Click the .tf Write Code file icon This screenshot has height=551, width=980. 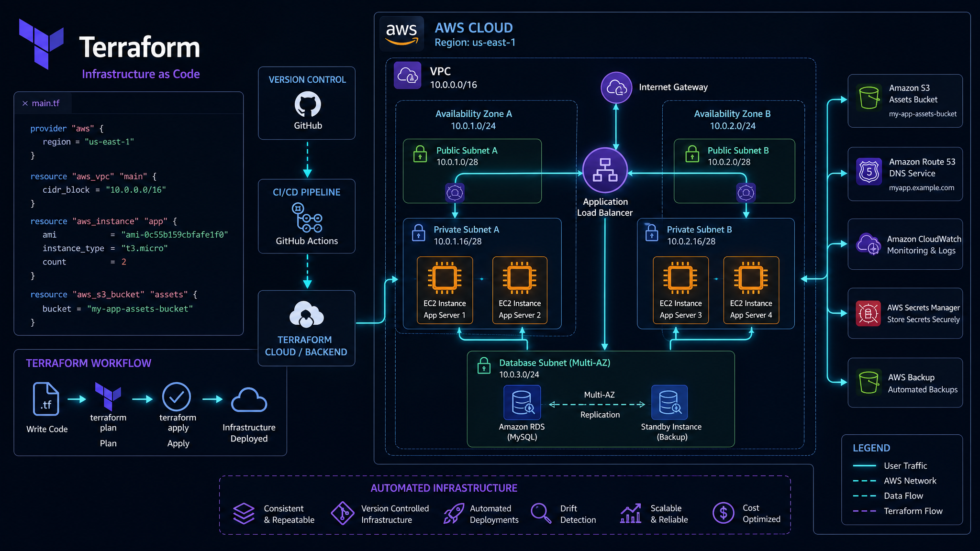(x=46, y=399)
